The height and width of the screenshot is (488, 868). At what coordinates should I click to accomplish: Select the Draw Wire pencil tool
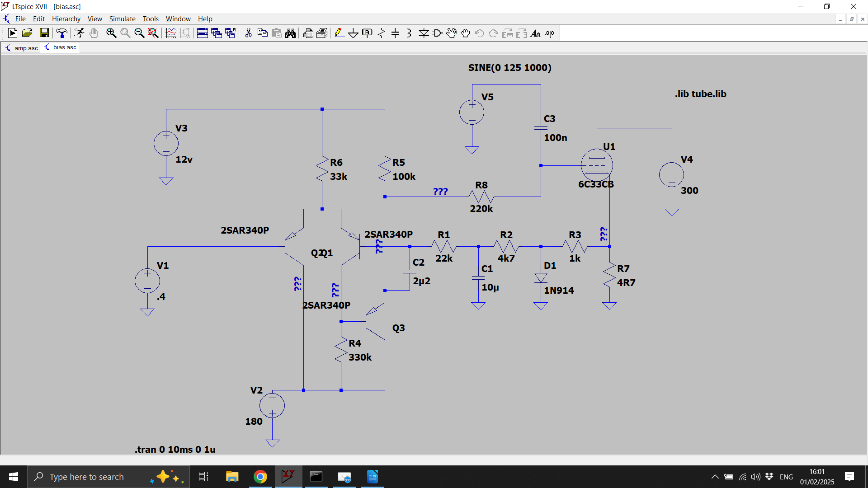[x=340, y=33]
